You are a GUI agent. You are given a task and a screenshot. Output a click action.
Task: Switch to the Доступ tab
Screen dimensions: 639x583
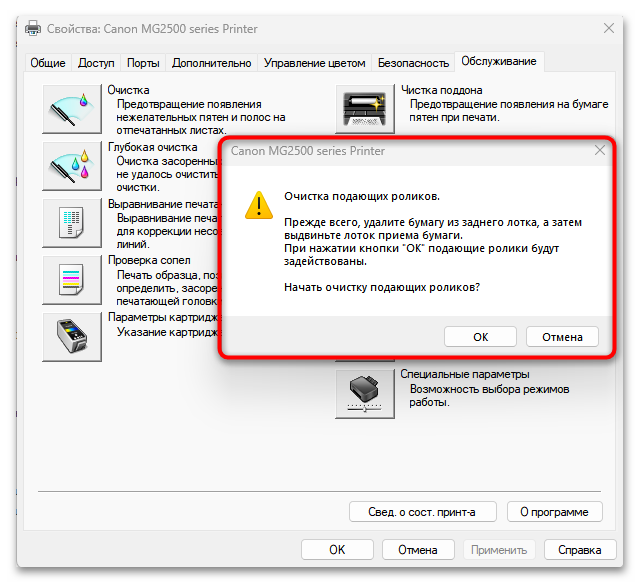click(x=96, y=63)
